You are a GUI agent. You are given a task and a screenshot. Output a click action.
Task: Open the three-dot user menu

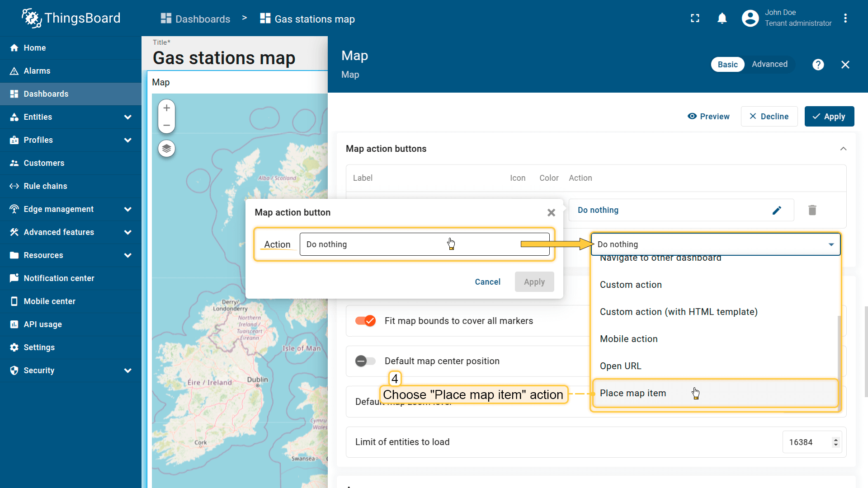coord(845,19)
